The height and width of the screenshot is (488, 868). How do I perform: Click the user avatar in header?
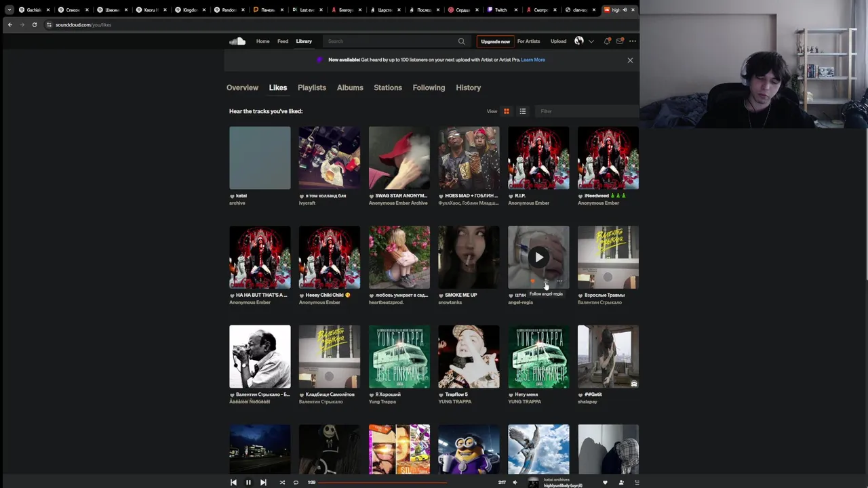click(x=579, y=41)
